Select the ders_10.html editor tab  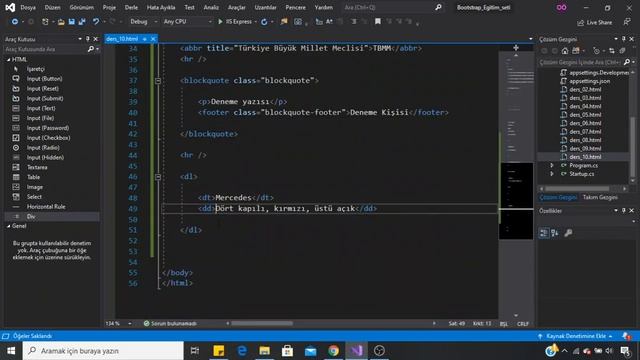[122, 39]
